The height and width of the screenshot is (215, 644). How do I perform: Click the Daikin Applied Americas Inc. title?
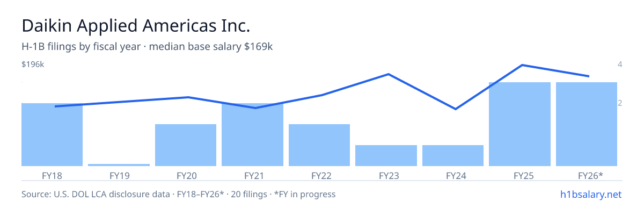click(136, 25)
